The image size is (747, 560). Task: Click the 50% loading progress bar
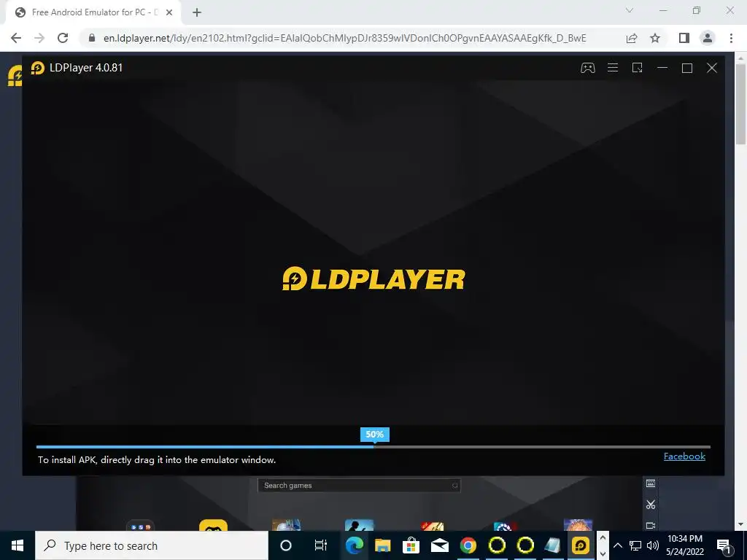click(x=373, y=447)
